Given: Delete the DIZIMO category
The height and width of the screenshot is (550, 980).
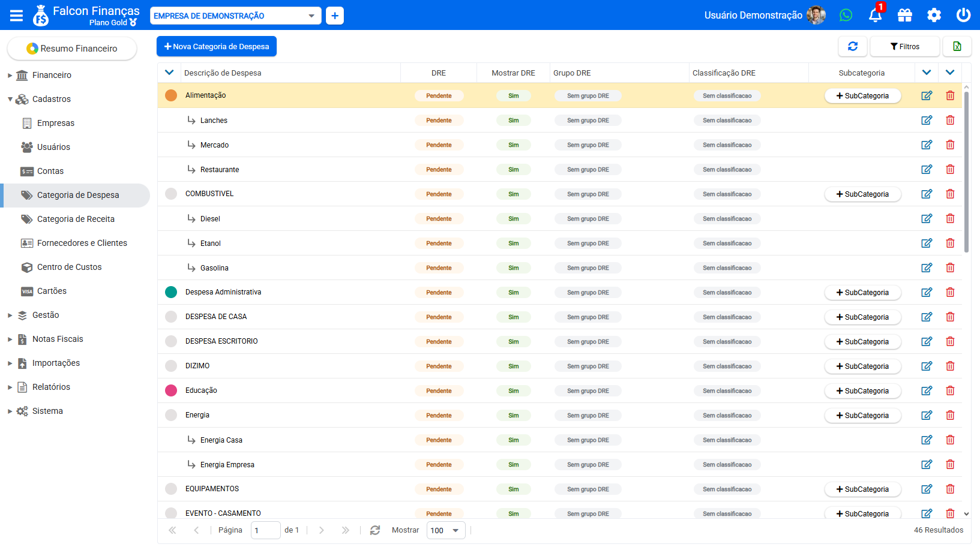Looking at the screenshot, I should 950,366.
